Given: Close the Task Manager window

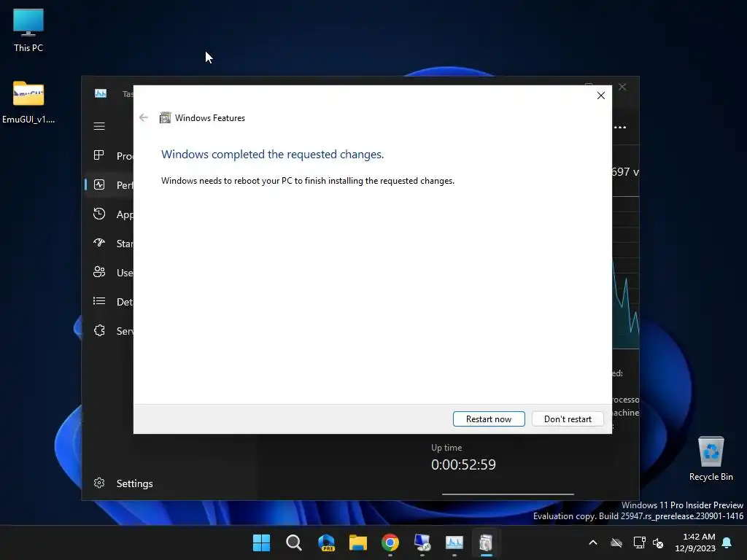Looking at the screenshot, I should coord(622,87).
